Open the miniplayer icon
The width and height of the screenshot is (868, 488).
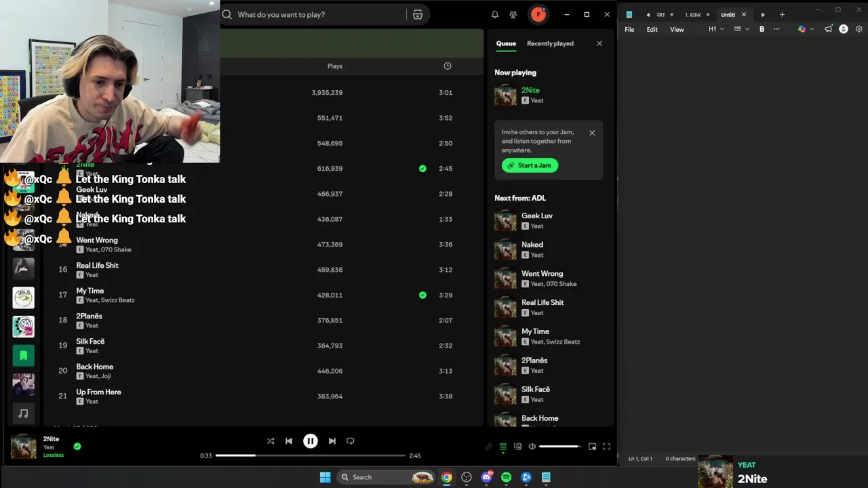point(592,446)
